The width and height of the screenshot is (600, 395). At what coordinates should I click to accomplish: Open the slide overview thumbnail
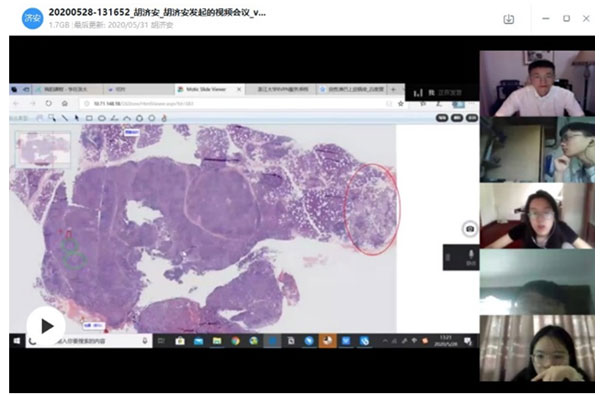pyautogui.click(x=43, y=149)
